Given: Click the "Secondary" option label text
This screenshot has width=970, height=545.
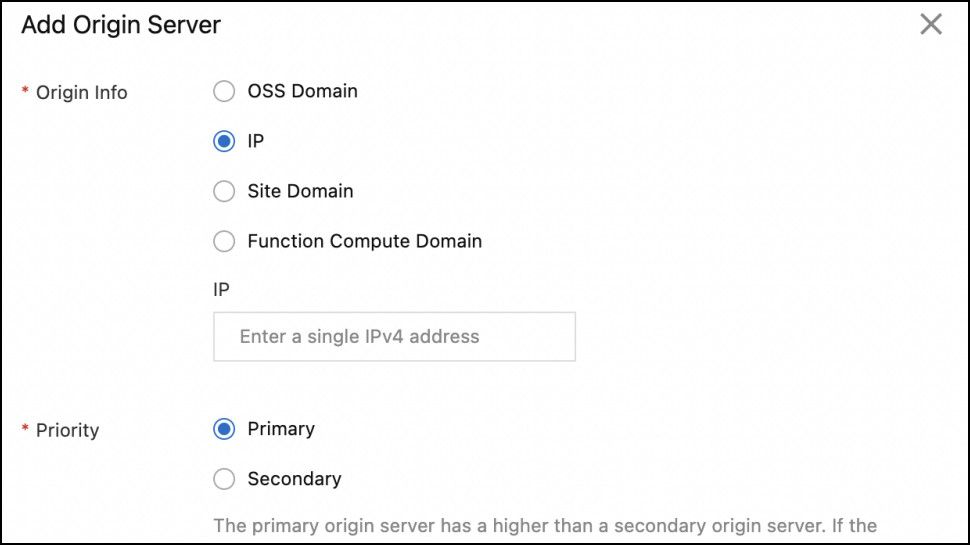Looking at the screenshot, I should [x=294, y=479].
